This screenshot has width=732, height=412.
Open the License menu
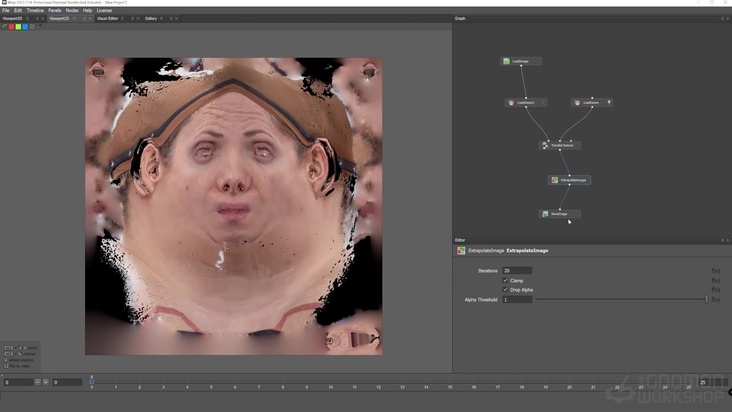point(104,10)
